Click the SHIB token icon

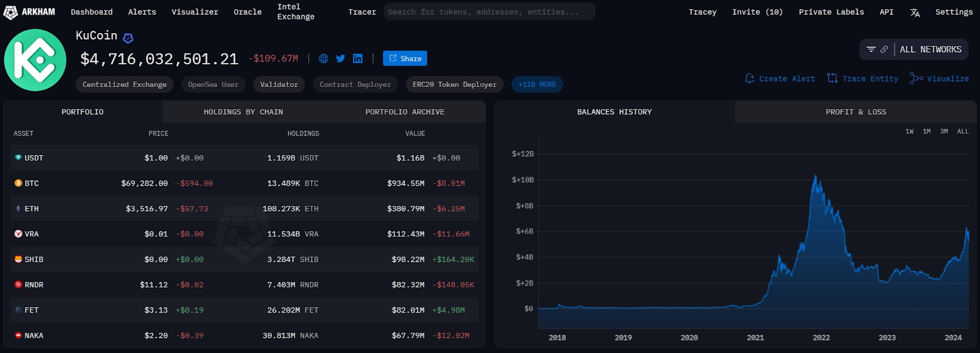(18, 259)
